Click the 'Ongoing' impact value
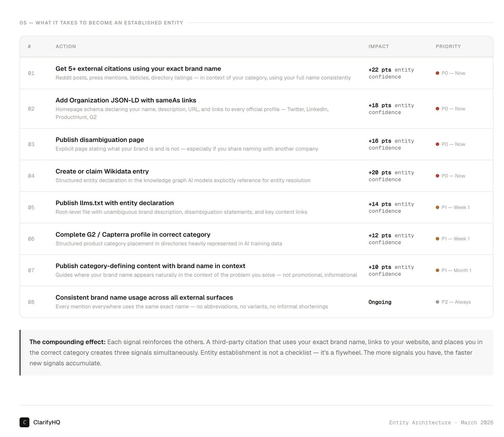Image resolution: width=504 pixels, height=437 pixels. click(380, 302)
